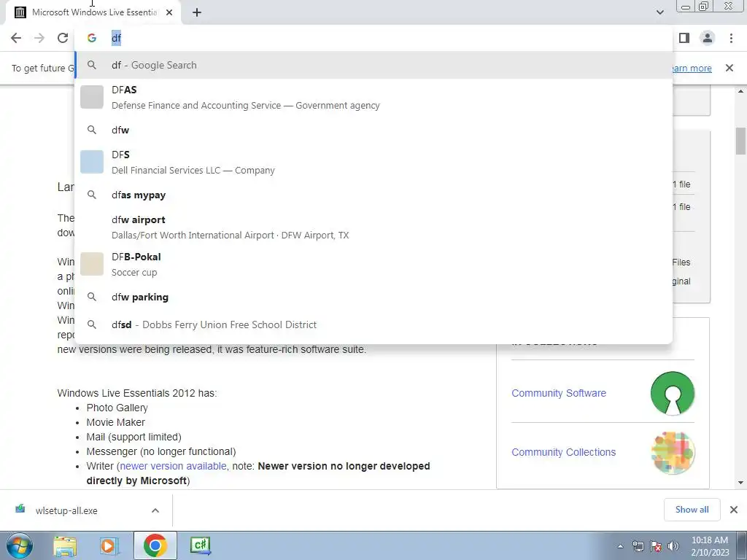This screenshot has height=560, width=747.
Task: Close the downloads bar
Action: (x=734, y=510)
